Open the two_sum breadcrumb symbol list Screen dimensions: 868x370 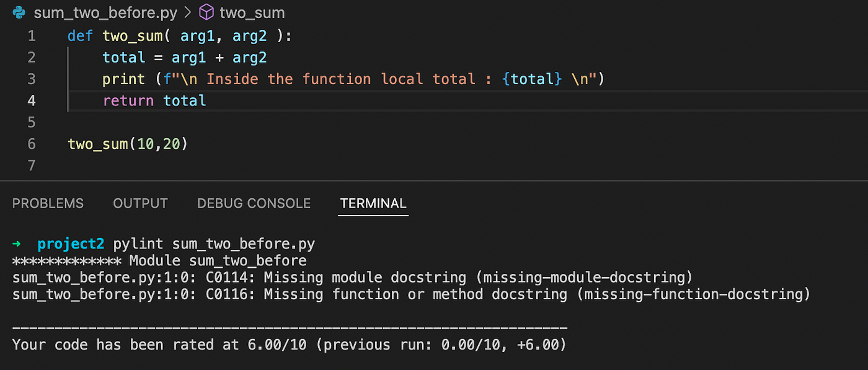(x=252, y=12)
